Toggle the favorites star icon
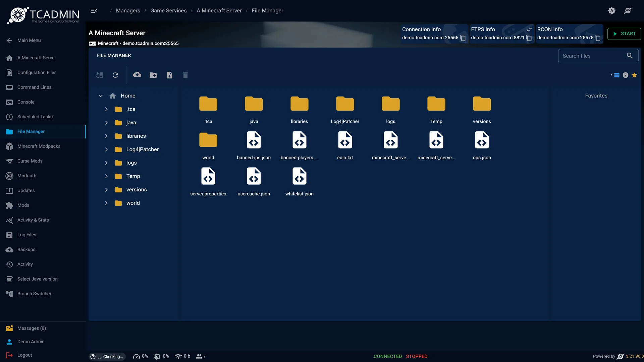Image resolution: width=644 pixels, height=362 pixels. tap(634, 75)
